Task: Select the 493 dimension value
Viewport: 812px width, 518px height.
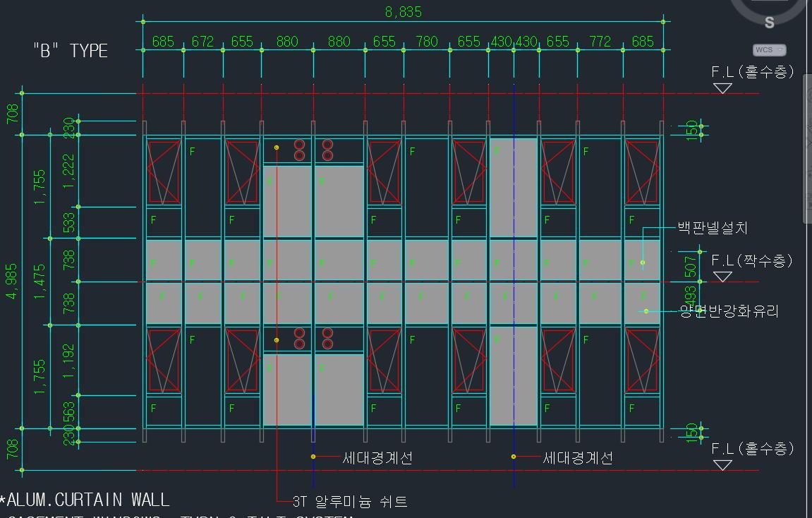Action: click(690, 297)
